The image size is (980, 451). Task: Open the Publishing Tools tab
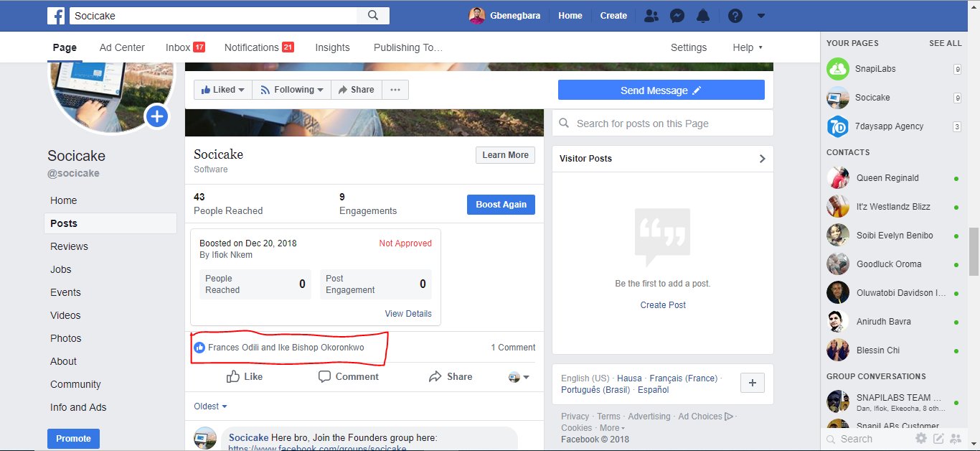[x=408, y=47]
